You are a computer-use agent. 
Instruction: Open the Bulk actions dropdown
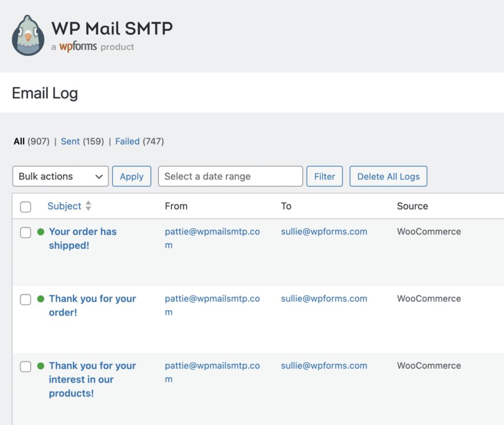pos(61,176)
